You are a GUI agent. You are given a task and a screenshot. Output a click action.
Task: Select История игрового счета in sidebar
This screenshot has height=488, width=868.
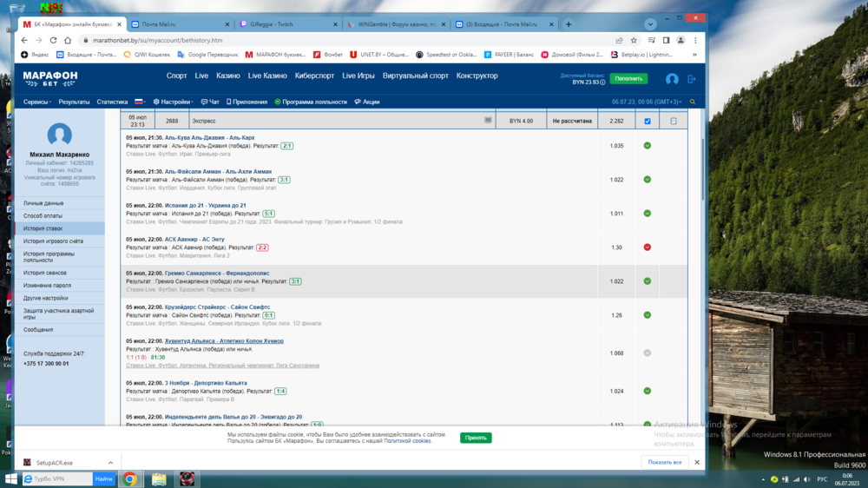click(53, 241)
